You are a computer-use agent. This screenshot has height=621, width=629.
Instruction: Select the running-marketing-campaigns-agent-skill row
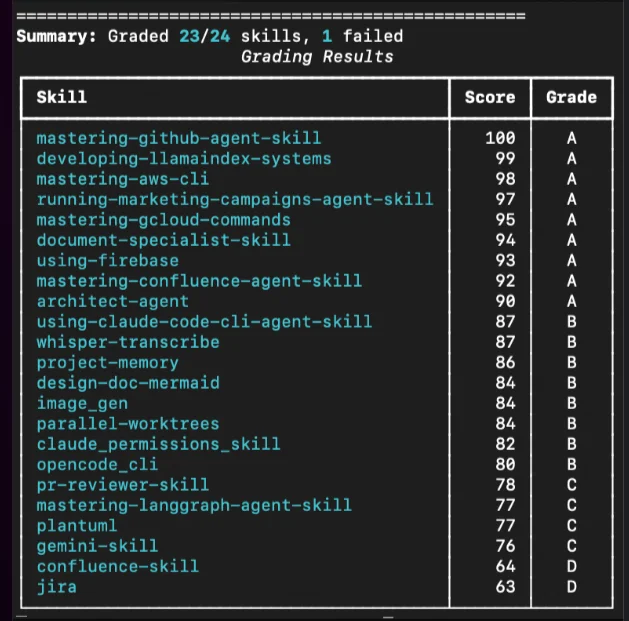pyautogui.click(x=234, y=199)
